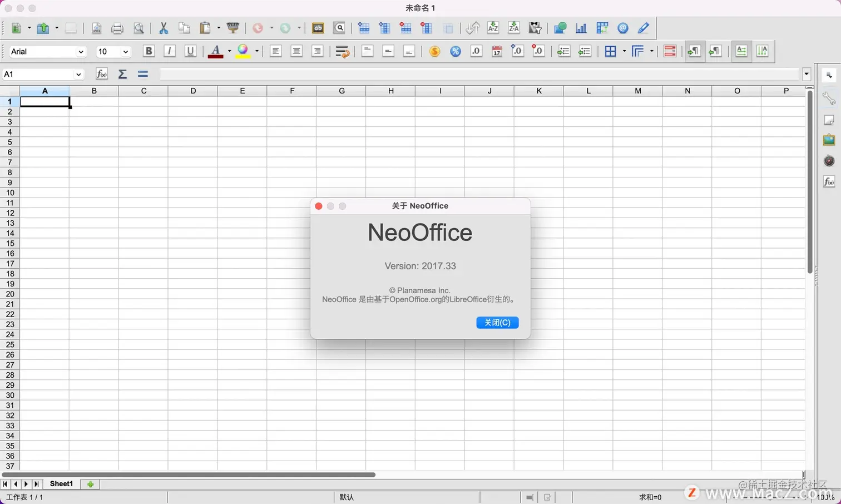Image resolution: width=841 pixels, height=504 pixels.
Task: Open the Function Wizard fx button
Action: [101, 74]
